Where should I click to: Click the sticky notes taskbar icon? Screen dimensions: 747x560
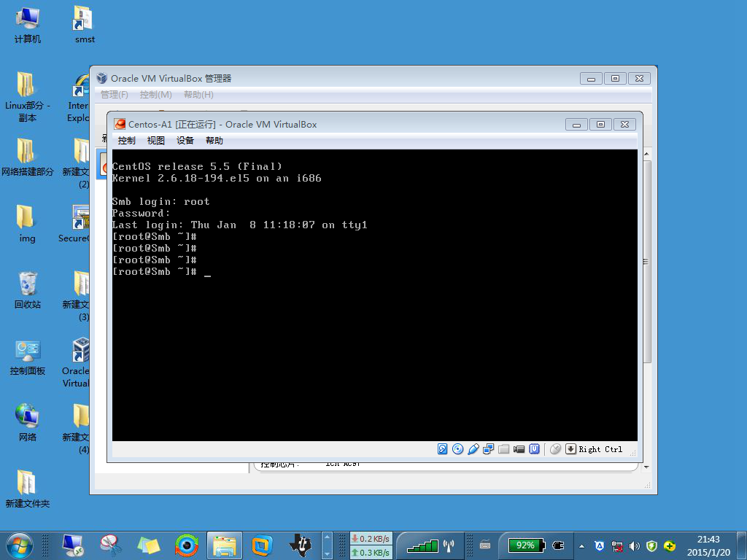(x=148, y=545)
